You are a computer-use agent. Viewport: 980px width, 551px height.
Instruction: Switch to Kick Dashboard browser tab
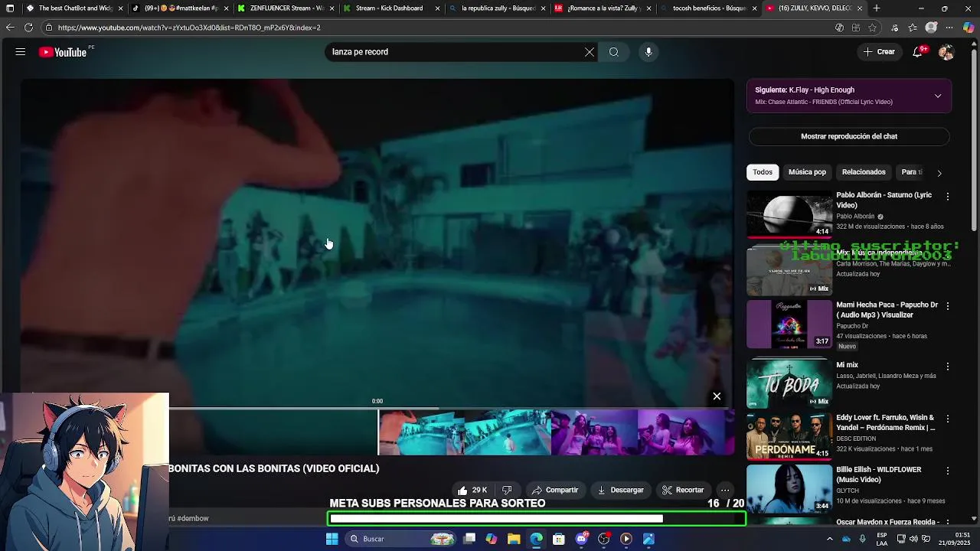pyautogui.click(x=390, y=8)
